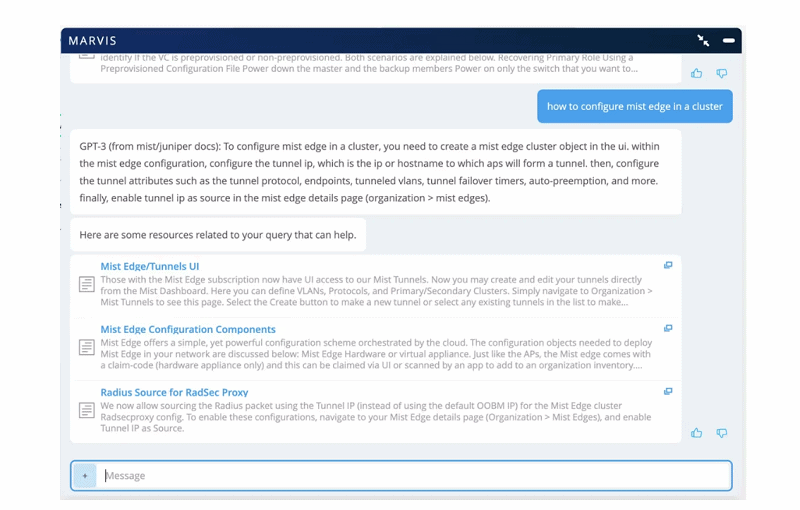The image size is (800, 510).
Task: Open the Mist Edge/Tunnels UI link
Action: [x=149, y=266]
